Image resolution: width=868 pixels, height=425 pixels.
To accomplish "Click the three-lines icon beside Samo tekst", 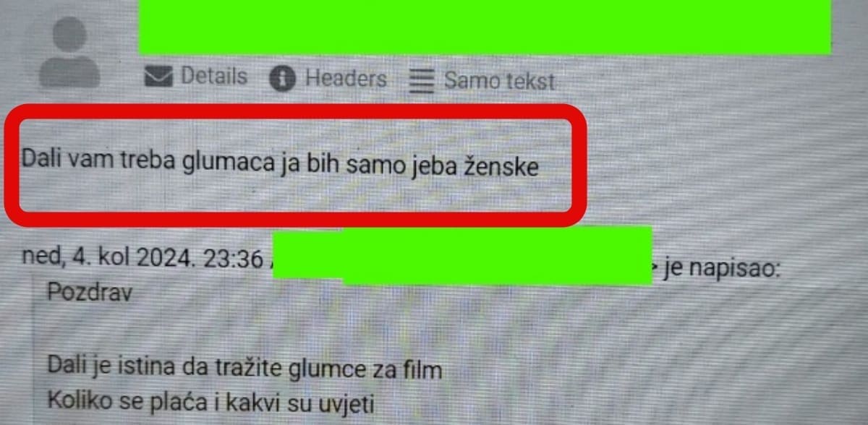I will [x=422, y=80].
